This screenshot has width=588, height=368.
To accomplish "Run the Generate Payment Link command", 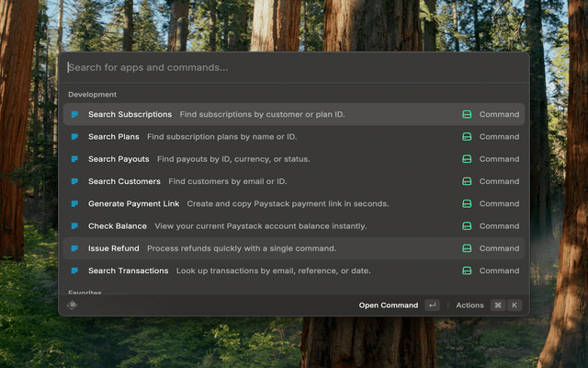I will (134, 204).
